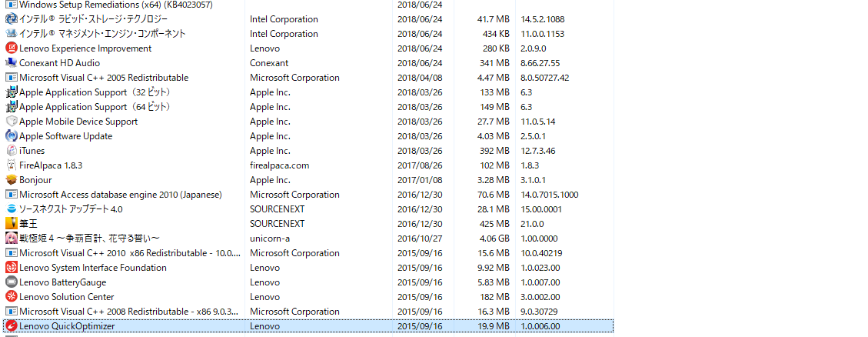Click the Lenovo Solution Center icon
The height and width of the screenshot is (337, 868).
point(11,296)
